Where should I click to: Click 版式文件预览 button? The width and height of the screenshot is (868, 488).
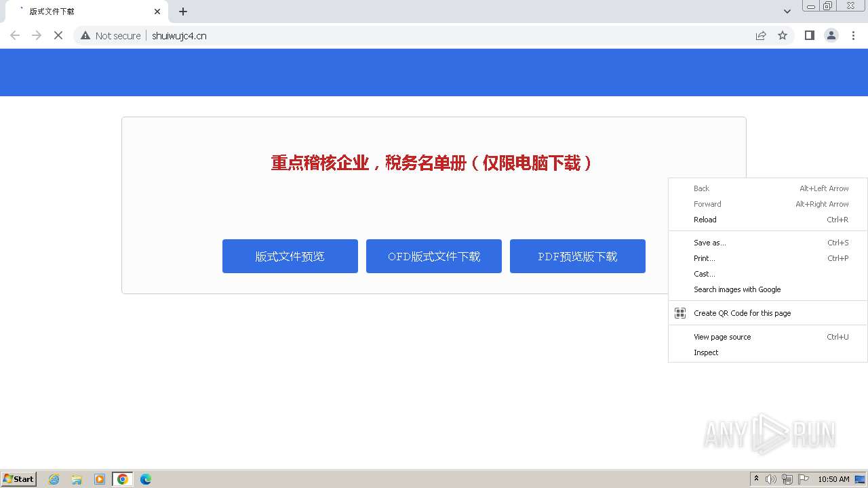click(x=290, y=256)
